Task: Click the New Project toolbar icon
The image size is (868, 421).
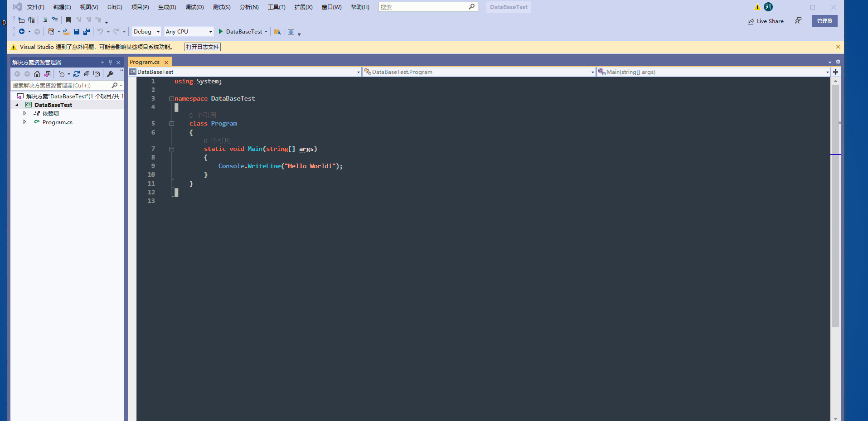Action: click(51, 31)
